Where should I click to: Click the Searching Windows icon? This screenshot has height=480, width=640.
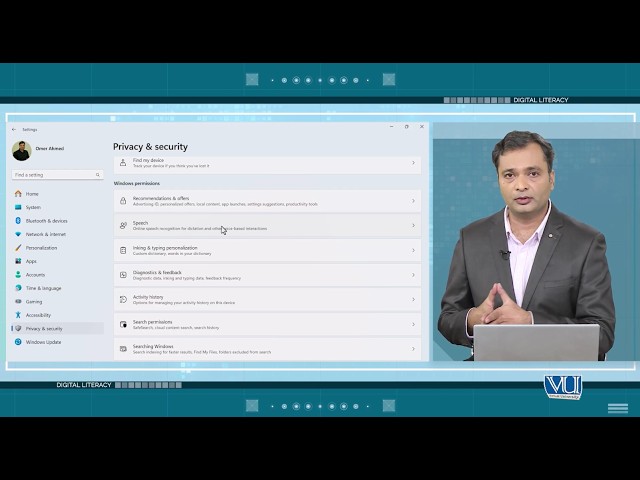click(123, 349)
